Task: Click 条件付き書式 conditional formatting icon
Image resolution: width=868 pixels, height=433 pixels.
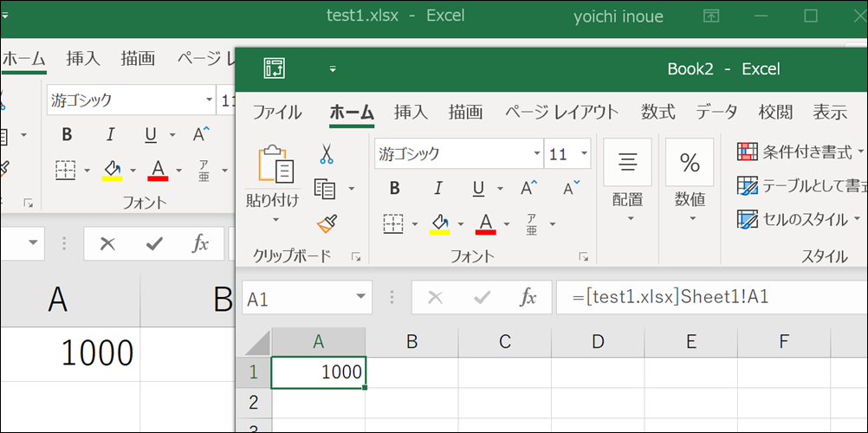Action: [x=748, y=152]
